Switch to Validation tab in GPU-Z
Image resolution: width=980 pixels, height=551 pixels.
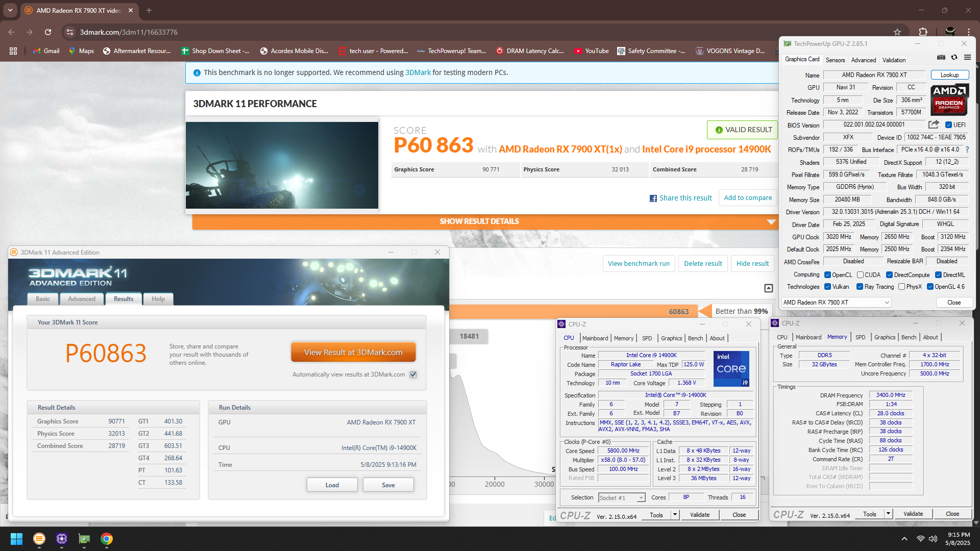point(894,60)
